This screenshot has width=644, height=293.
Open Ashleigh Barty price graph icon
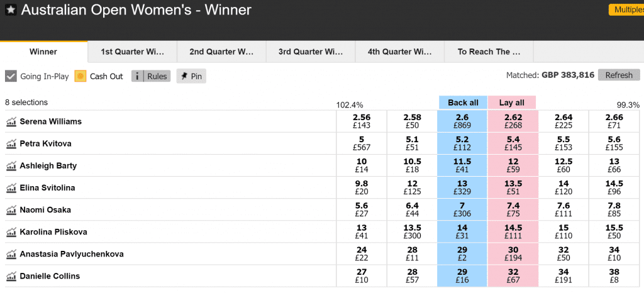(x=11, y=166)
